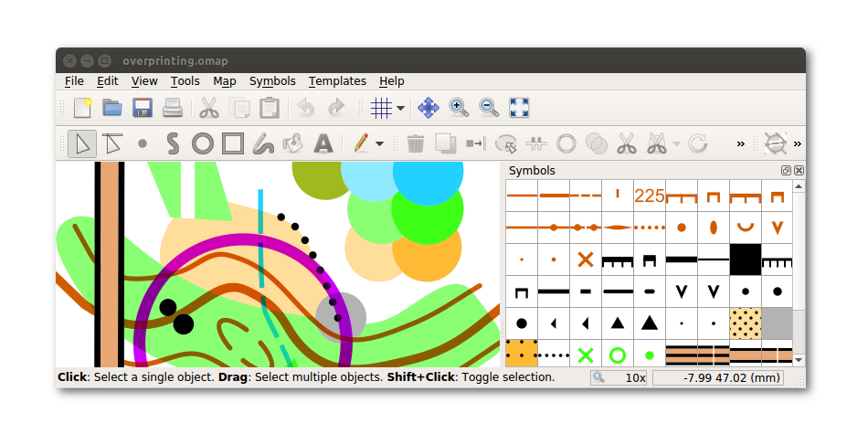Open the Help menu
The image size is (868, 434).
(391, 80)
